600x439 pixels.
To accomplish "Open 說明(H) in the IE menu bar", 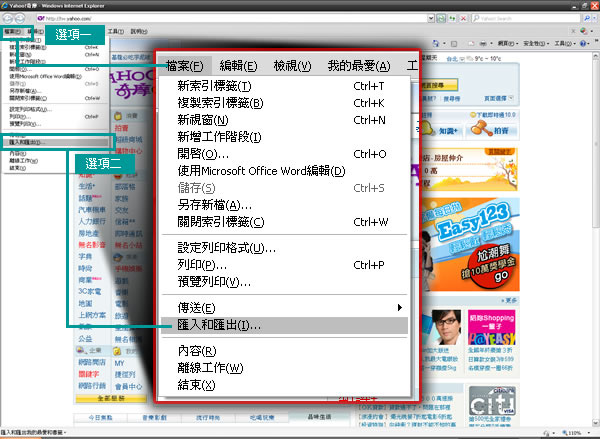I will pyautogui.click(x=139, y=31).
